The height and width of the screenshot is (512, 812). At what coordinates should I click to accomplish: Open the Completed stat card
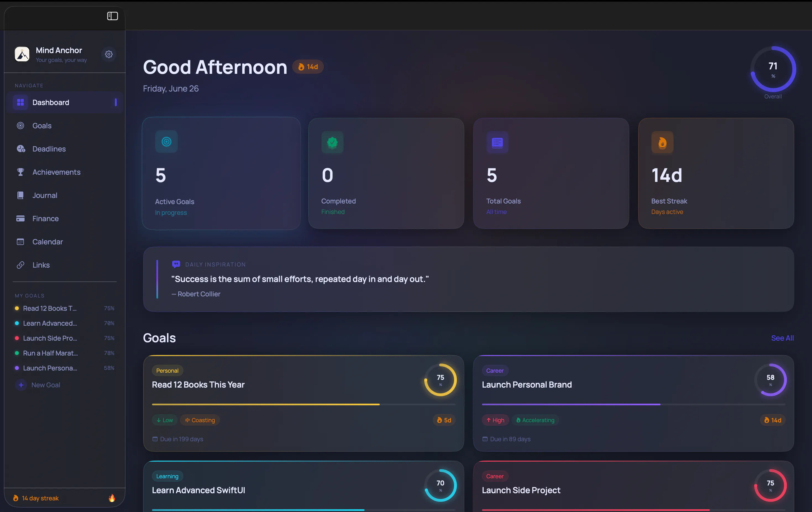[x=386, y=173]
